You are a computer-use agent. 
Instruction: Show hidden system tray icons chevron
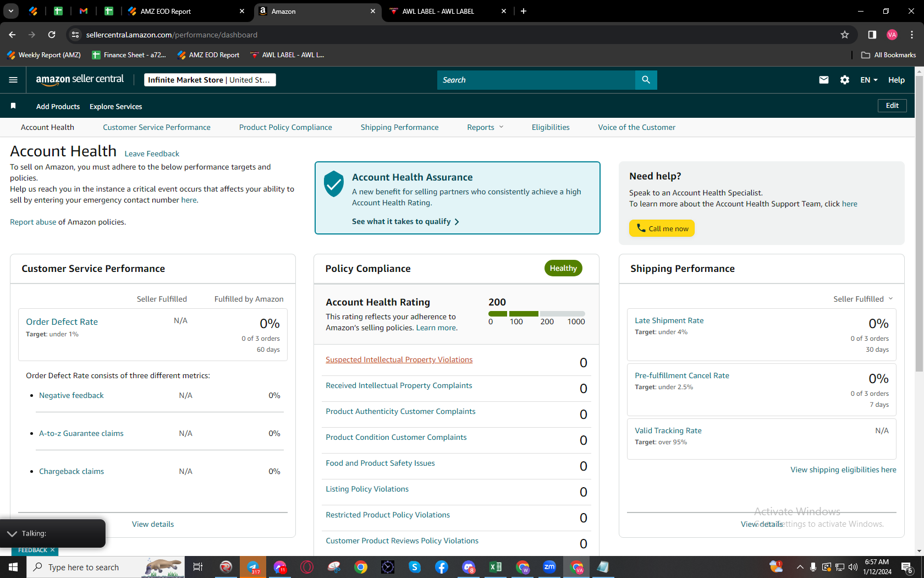pyautogui.click(x=800, y=567)
